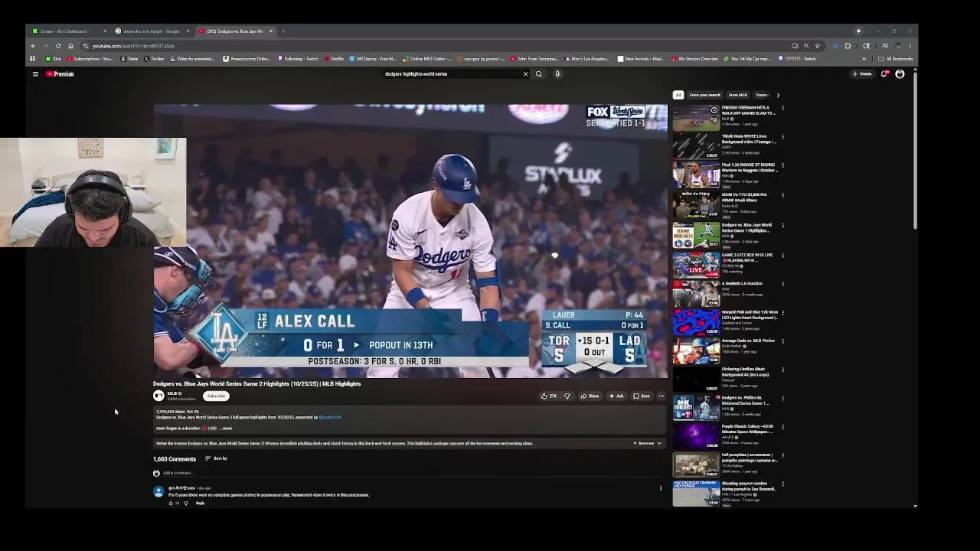Viewport: 980px width, 551px height.
Task: Open the Twitter bookmark
Action: coord(154,59)
